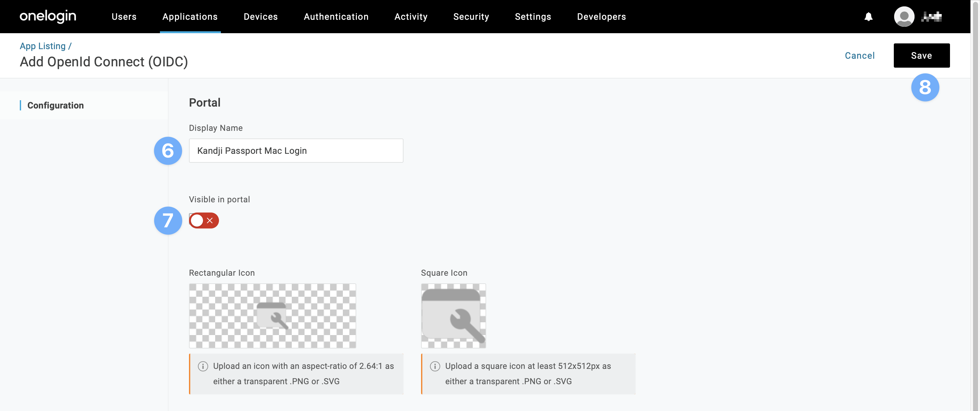The height and width of the screenshot is (411, 980).
Task: Click the Cancel link
Action: [x=859, y=56]
